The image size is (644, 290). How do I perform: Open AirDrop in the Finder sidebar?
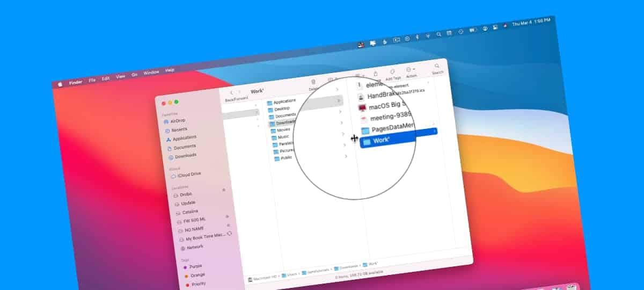180,121
